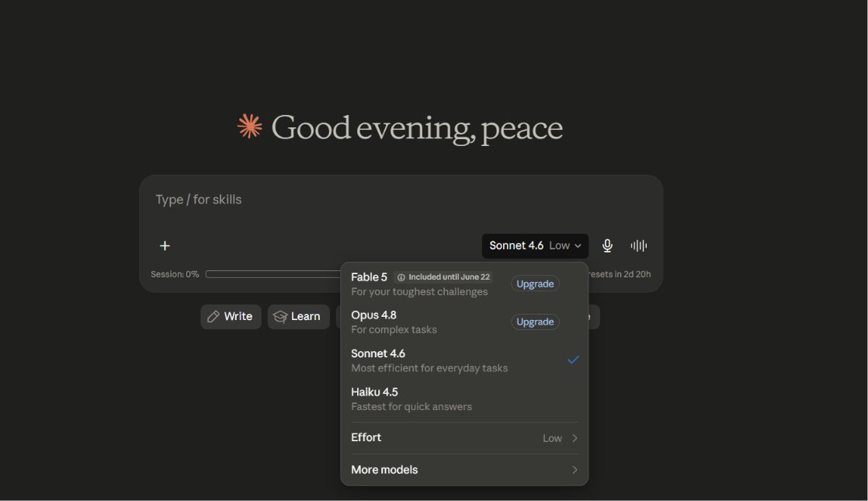This screenshot has height=501, width=868.
Task: Click the plus attachment icon
Action: (x=165, y=245)
